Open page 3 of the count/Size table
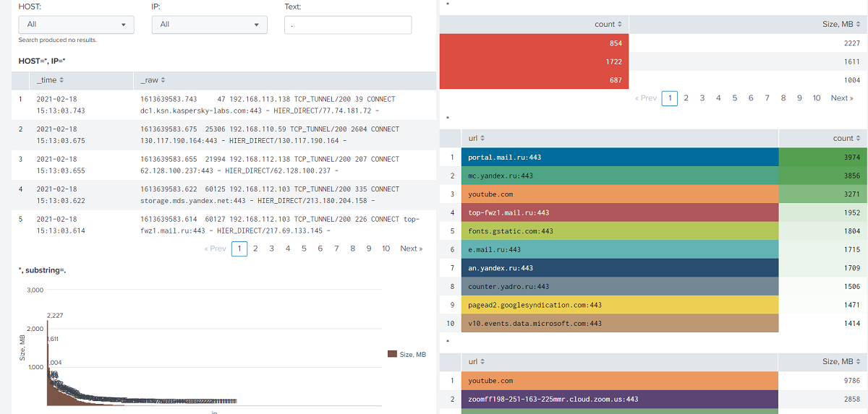 (x=702, y=98)
